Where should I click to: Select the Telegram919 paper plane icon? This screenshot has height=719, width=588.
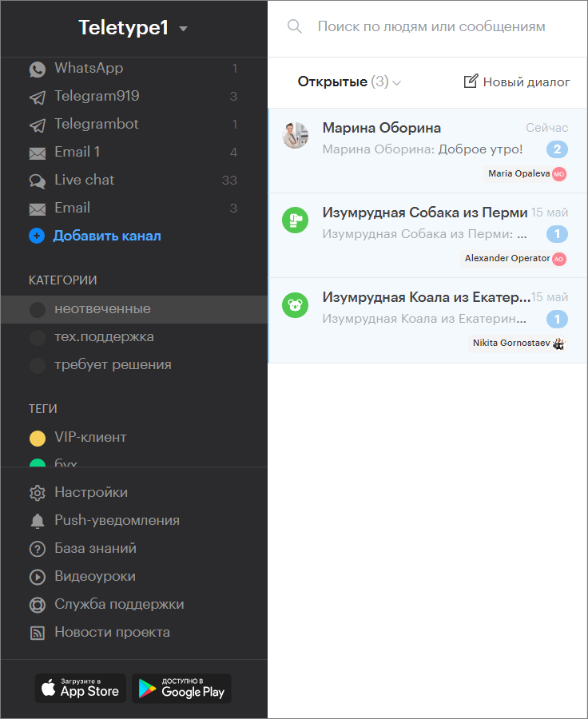click(38, 97)
